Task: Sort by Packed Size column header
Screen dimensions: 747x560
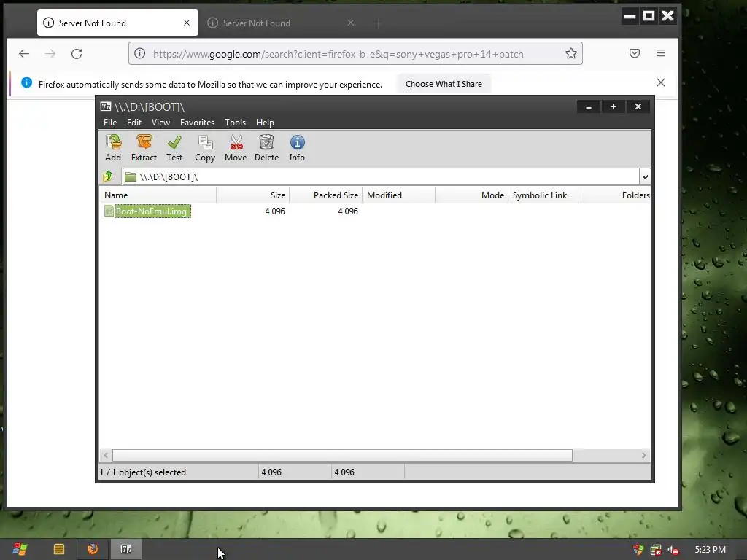Action: (325, 195)
